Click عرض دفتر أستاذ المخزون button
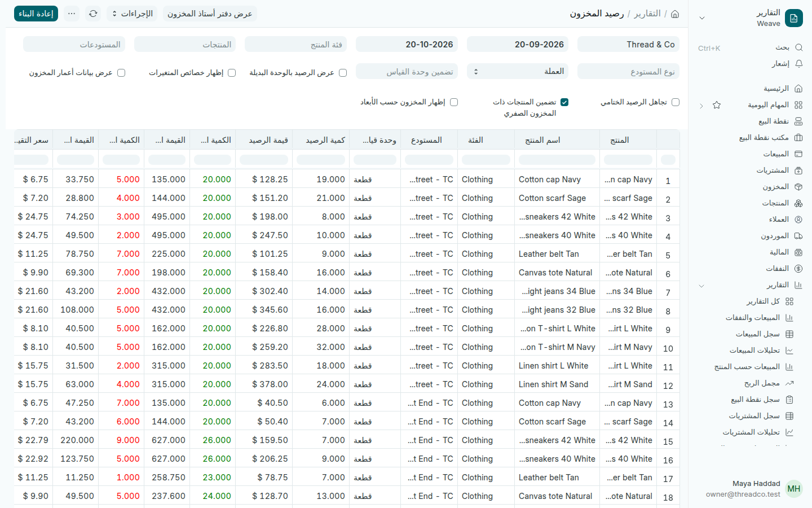The image size is (812, 508). coord(210,14)
